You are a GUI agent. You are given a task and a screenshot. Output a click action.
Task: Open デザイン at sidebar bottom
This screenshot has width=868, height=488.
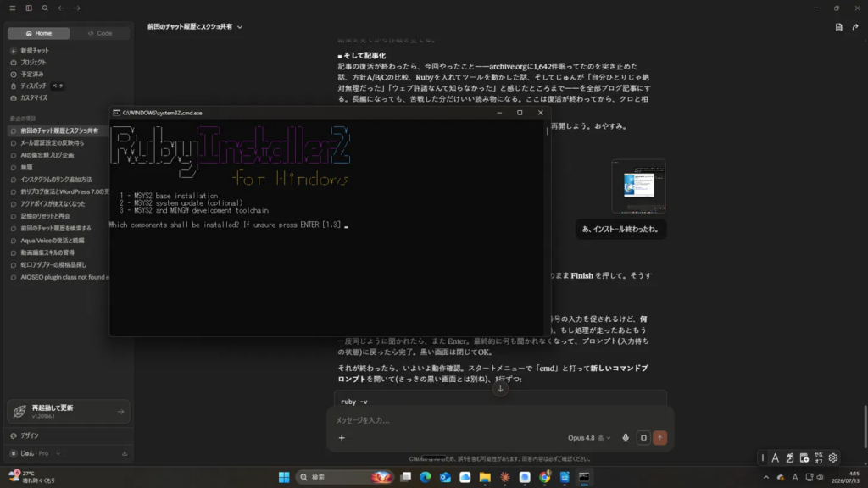tap(30, 435)
